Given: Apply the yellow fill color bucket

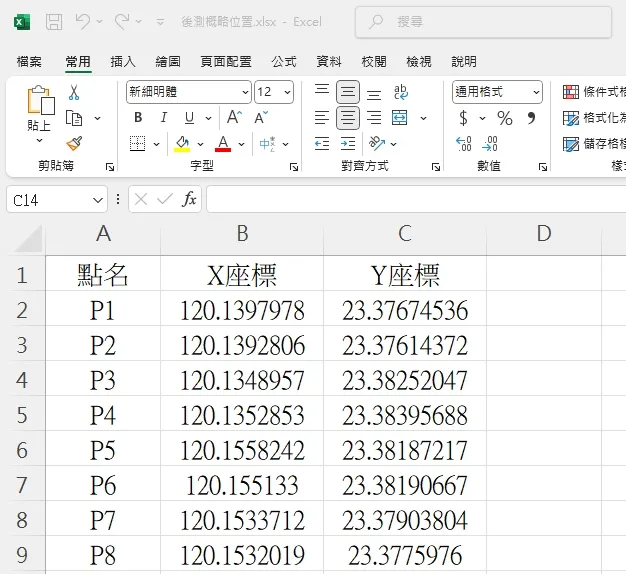Looking at the screenshot, I should coord(182,144).
